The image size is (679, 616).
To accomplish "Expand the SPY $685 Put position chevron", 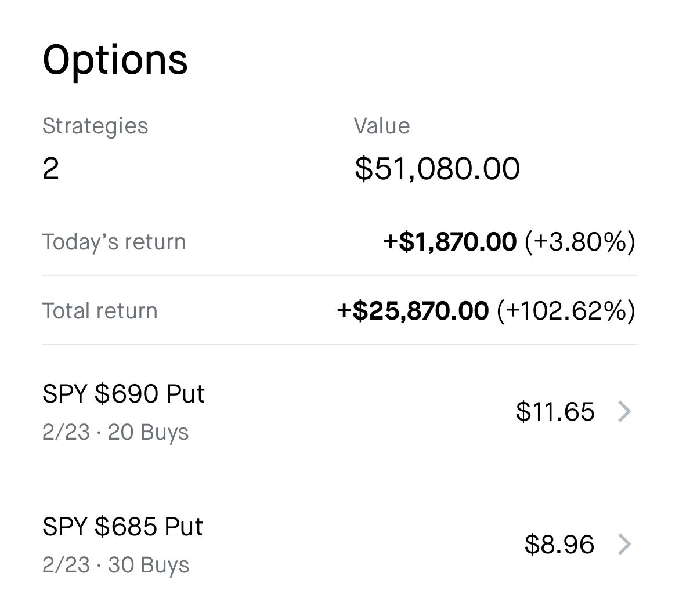I will point(624,545).
